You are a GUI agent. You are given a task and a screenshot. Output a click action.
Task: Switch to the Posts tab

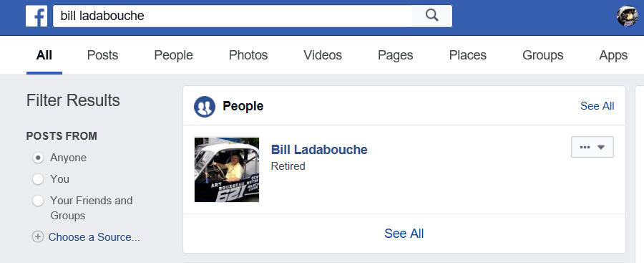point(102,55)
